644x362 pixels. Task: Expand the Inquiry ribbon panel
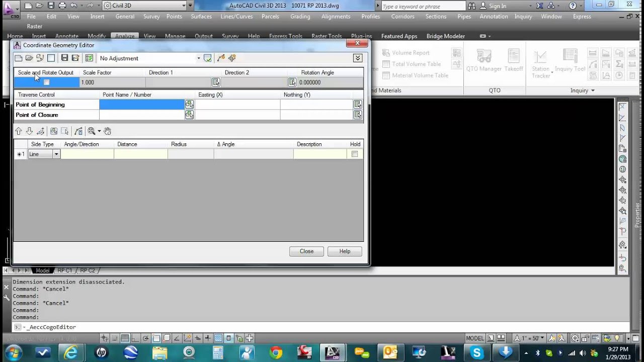583,90
